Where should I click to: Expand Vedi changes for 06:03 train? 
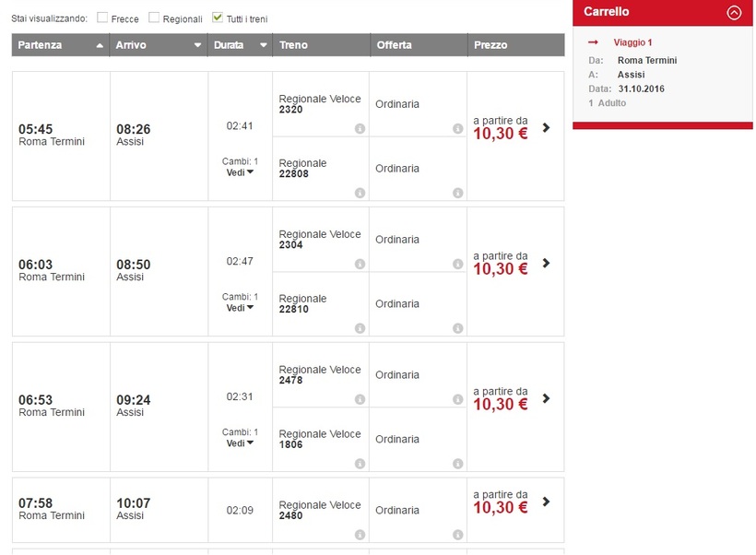click(241, 308)
